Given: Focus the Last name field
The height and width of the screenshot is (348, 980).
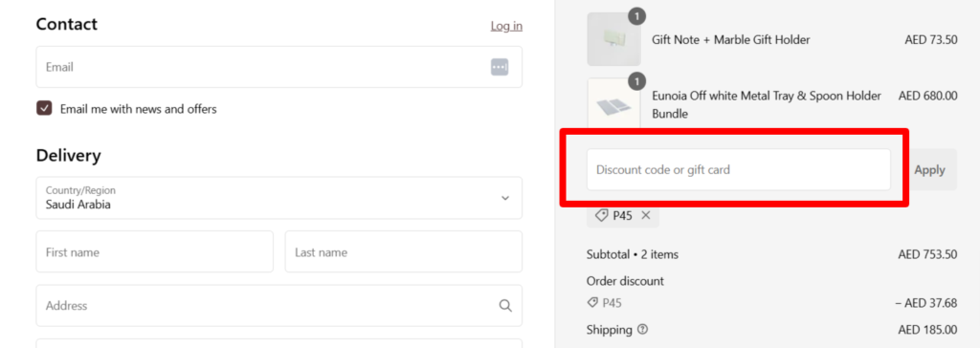Looking at the screenshot, I should [x=403, y=251].
